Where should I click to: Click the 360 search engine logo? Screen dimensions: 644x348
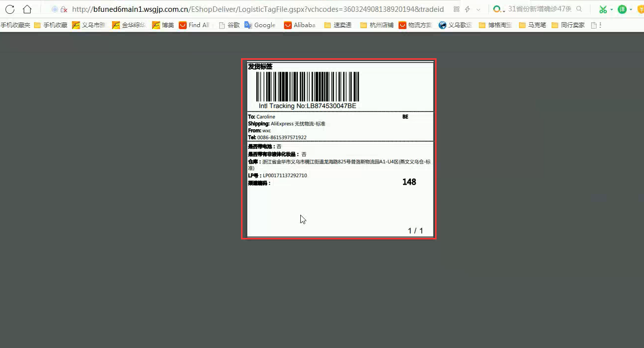498,9
